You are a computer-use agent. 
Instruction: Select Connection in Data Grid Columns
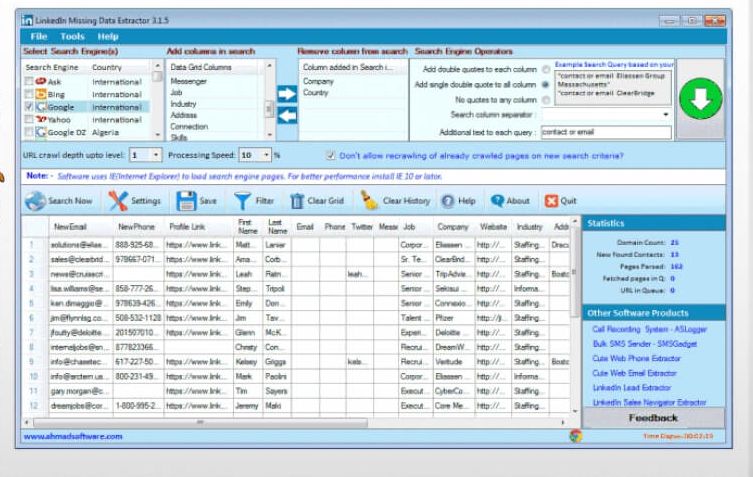coord(189,126)
